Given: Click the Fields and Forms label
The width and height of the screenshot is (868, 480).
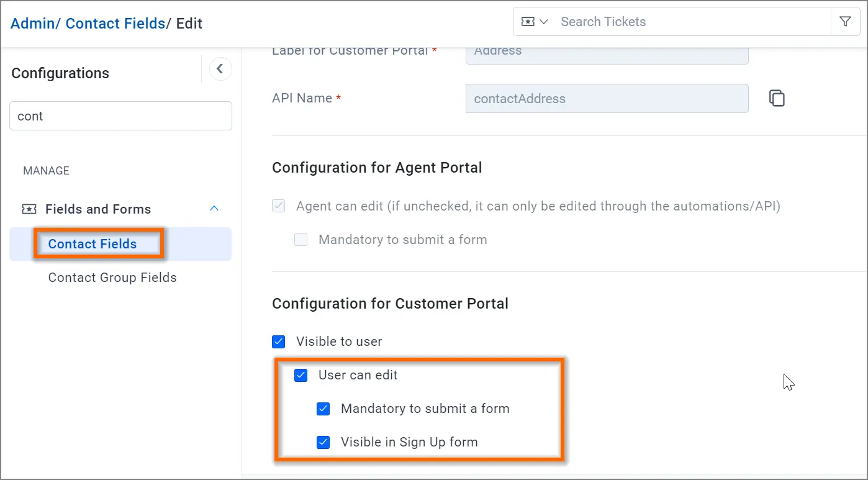Looking at the screenshot, I should 98,209.
